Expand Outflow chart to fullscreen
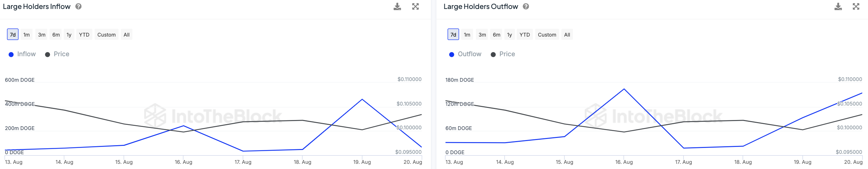Viewport: 868px width, 169px height. click(856, 7)
